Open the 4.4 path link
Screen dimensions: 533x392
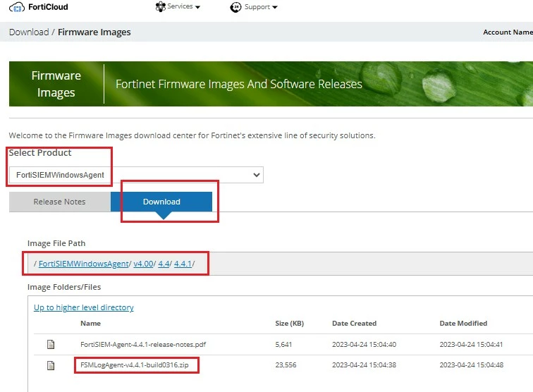click(x=164, y=264)
